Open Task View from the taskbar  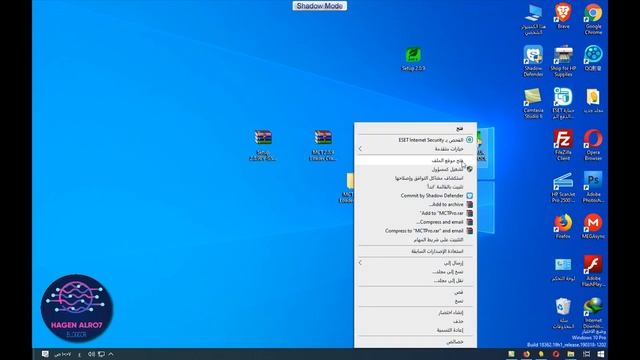(x=586, y=354)
